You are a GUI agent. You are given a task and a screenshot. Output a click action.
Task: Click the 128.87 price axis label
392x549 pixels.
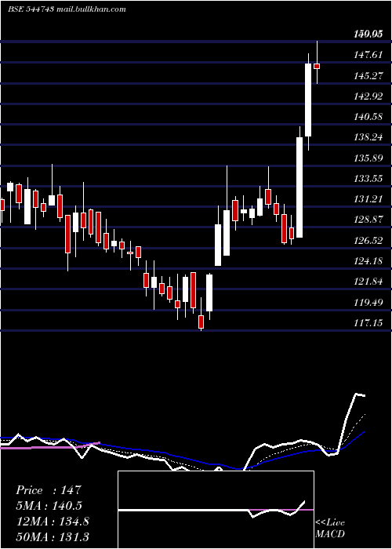(x=368, y=220)
